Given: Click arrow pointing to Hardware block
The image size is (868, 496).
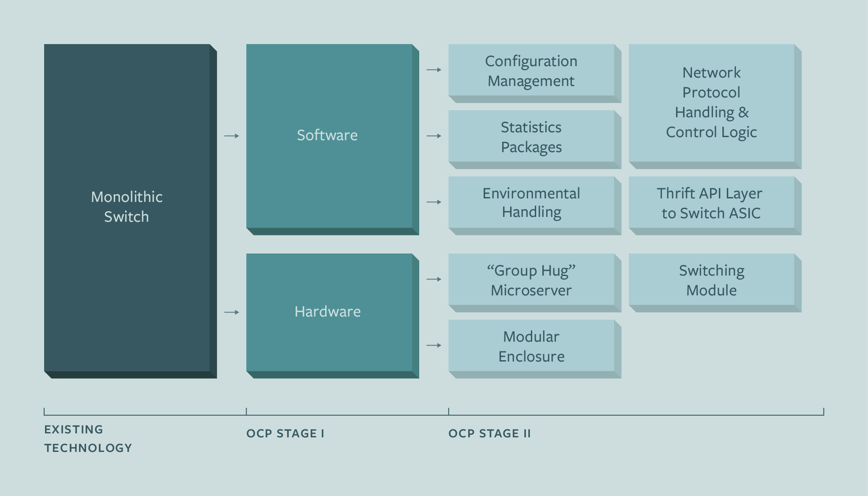Looking at the screenshot, I should pyautogui.click(x=232, y=312).
